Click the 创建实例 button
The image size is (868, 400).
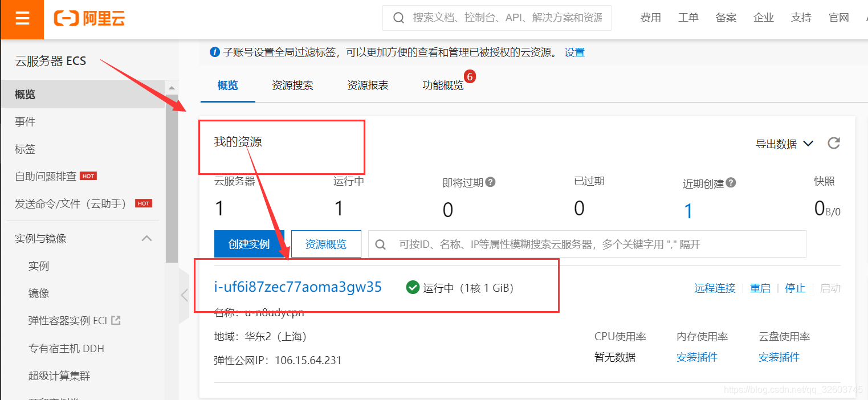pyautogui.click(x=249, y=244)
